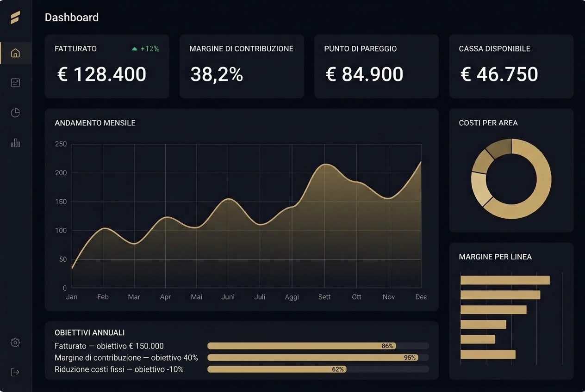Click the longest bar in Margine per linea
This screenshot has height=392, width=585.
(505, 280)
